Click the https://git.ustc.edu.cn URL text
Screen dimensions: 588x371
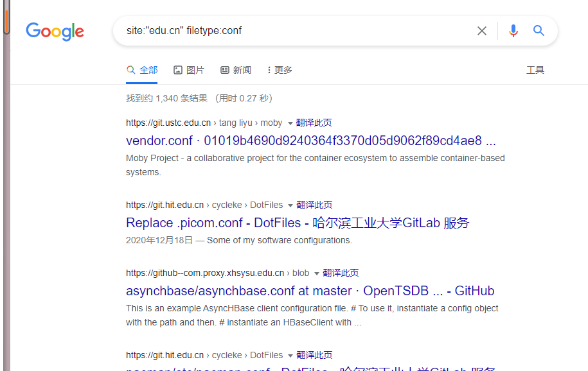(x=168, y=123)
